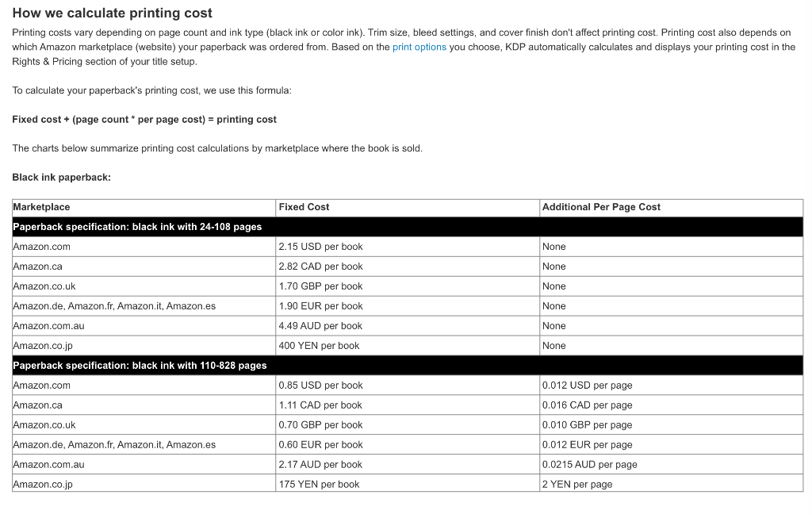Click the 'Black ink paperback:' label
The height and width of the screenshot is (518, 812).
pos(62,178)
